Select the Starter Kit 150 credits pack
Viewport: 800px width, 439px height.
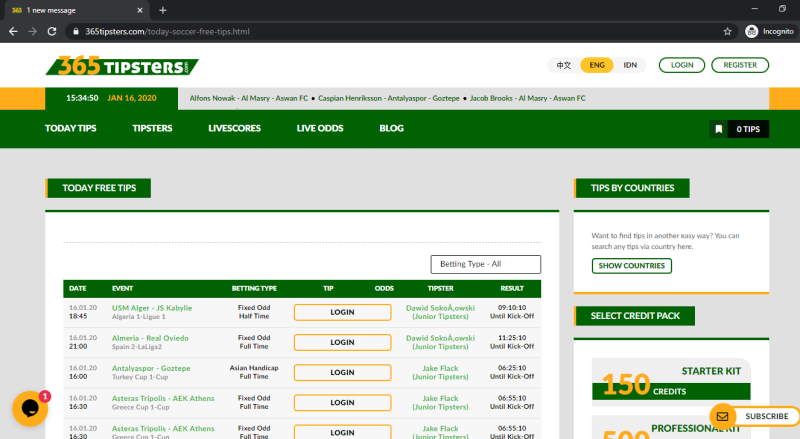coord(671,382)
